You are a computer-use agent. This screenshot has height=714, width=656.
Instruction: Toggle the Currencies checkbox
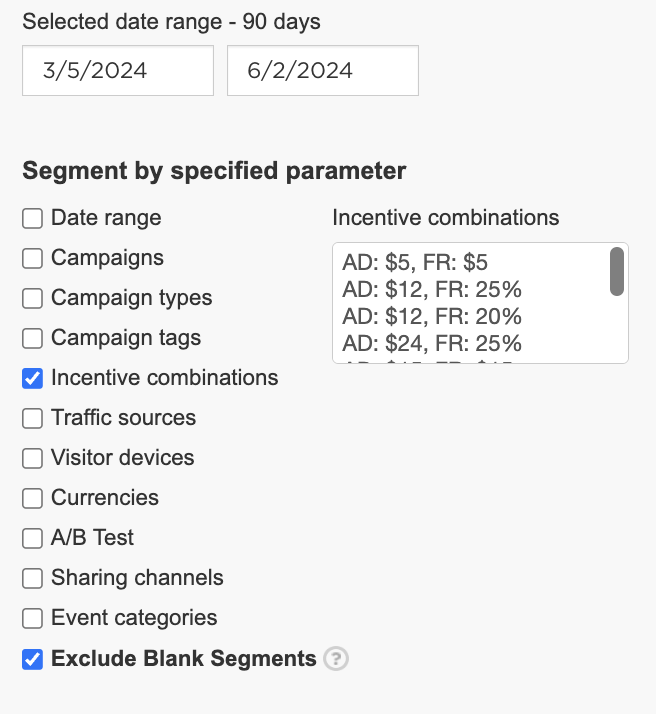(32, 498)
